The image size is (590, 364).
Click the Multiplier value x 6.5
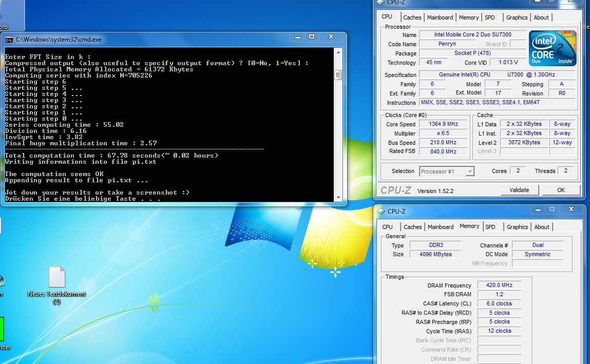pyautogui.click(x=443, y=133)
